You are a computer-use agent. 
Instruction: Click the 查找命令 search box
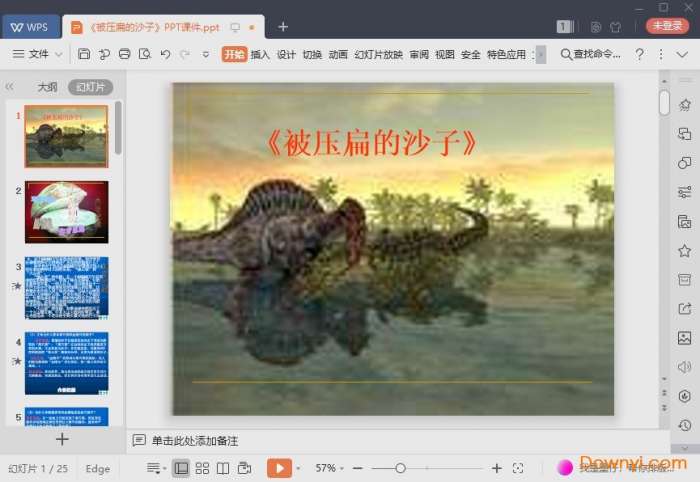590,54
